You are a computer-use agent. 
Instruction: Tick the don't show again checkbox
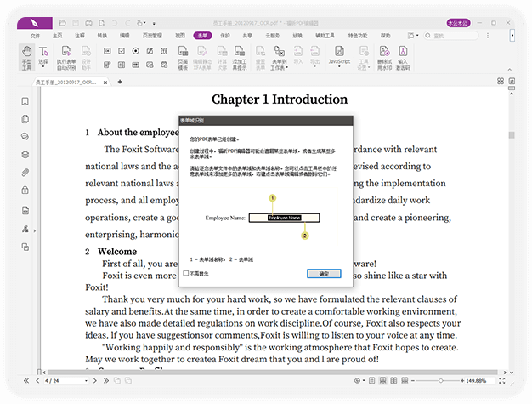(x=186, y=273)
